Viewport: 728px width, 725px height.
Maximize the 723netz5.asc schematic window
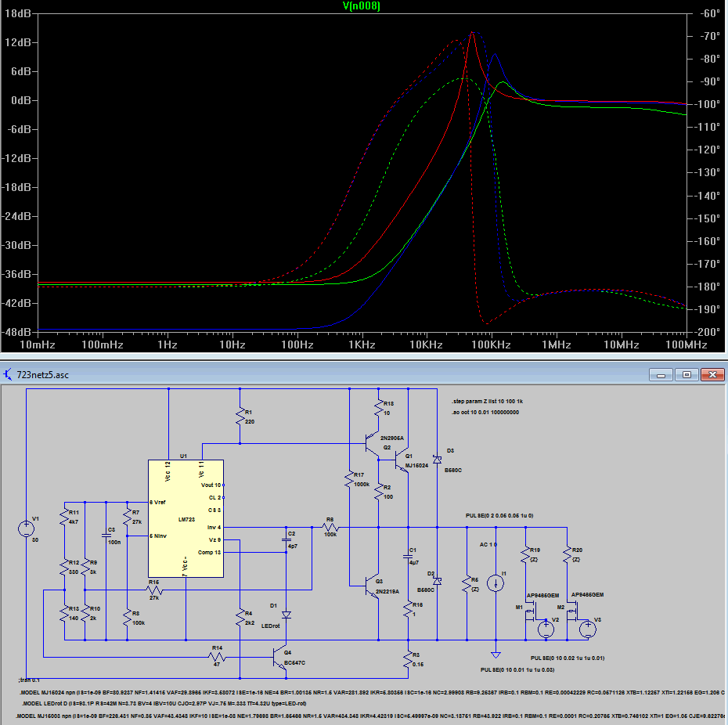(x=687, y=374)
